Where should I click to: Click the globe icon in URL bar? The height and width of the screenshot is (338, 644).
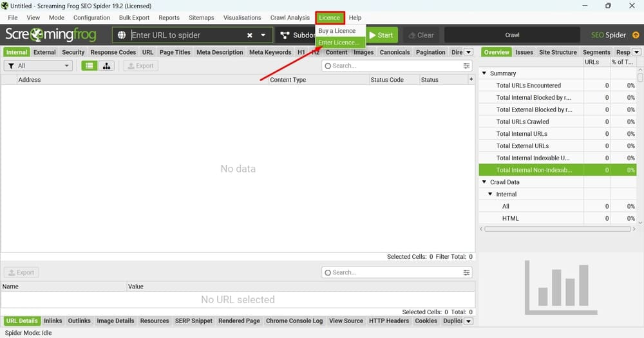point(122,35)
